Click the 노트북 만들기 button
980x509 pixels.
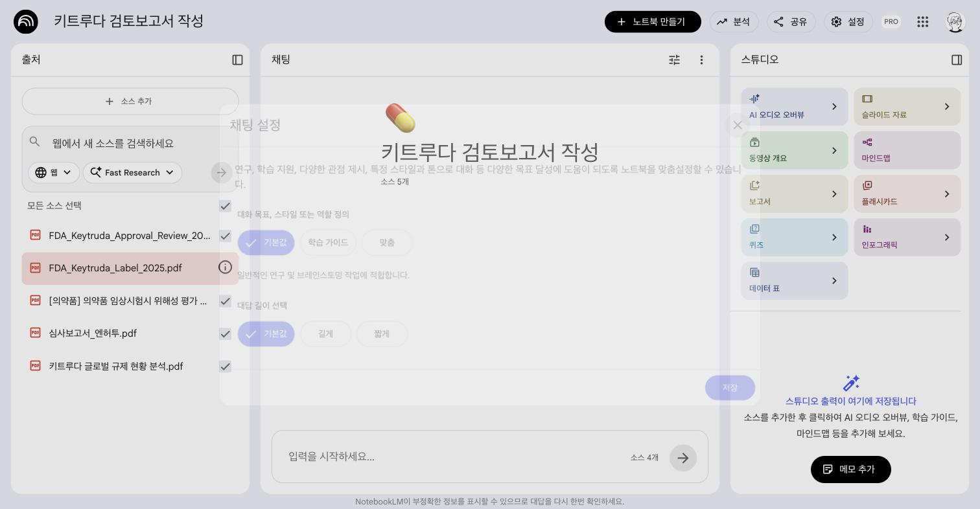(653, 21)
